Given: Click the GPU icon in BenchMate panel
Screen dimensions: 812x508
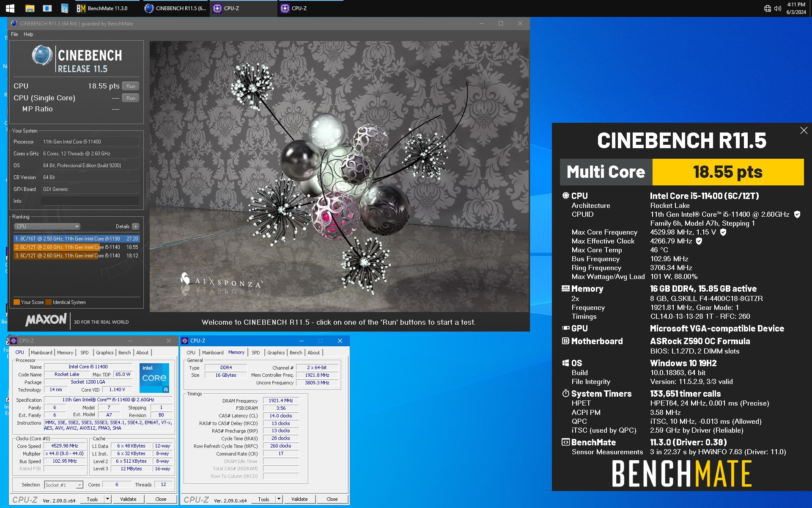Looking at the screenshot, I should 565,328.
